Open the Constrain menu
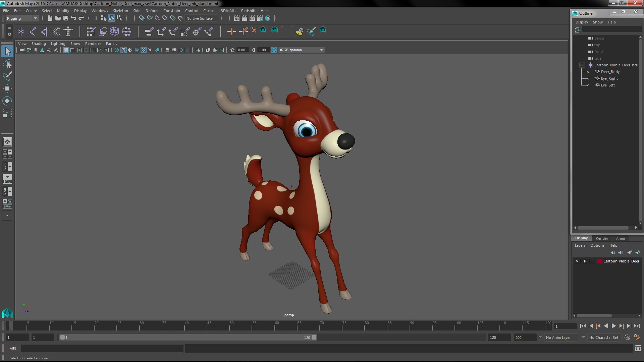The width and height of the screenshot is (644, 362). pyautogui.click(x=171, y=11)
